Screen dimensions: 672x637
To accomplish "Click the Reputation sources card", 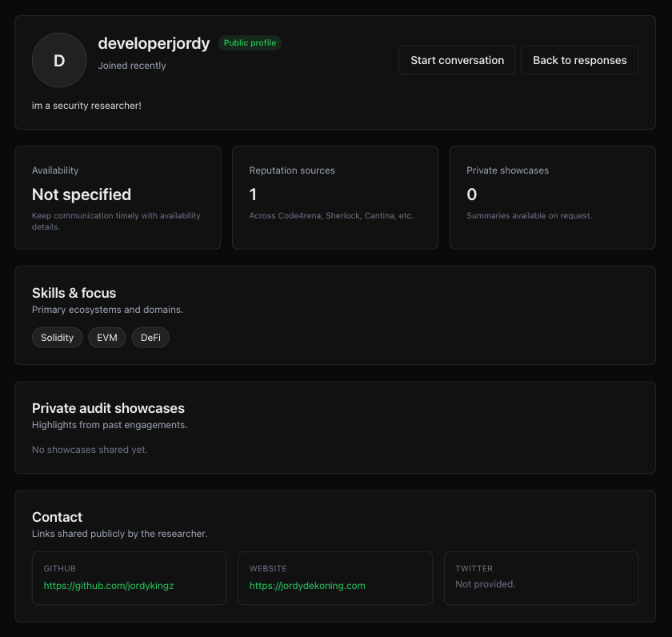I will (335, 197).
